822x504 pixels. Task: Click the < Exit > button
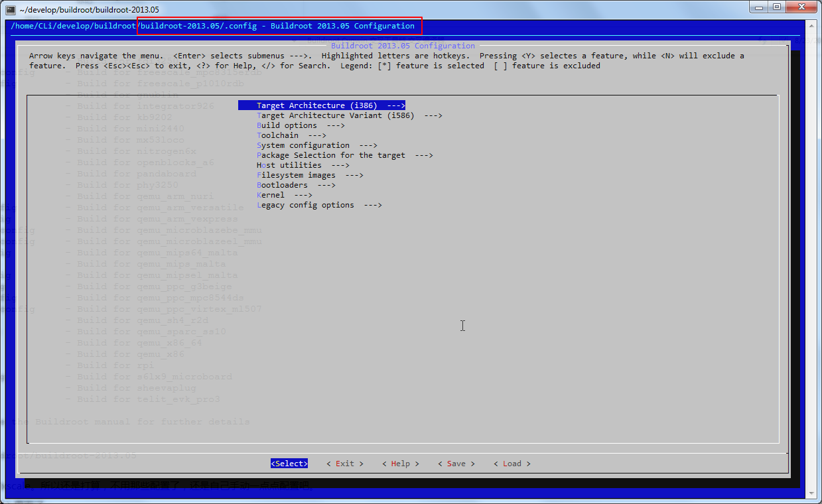[345, 464]
